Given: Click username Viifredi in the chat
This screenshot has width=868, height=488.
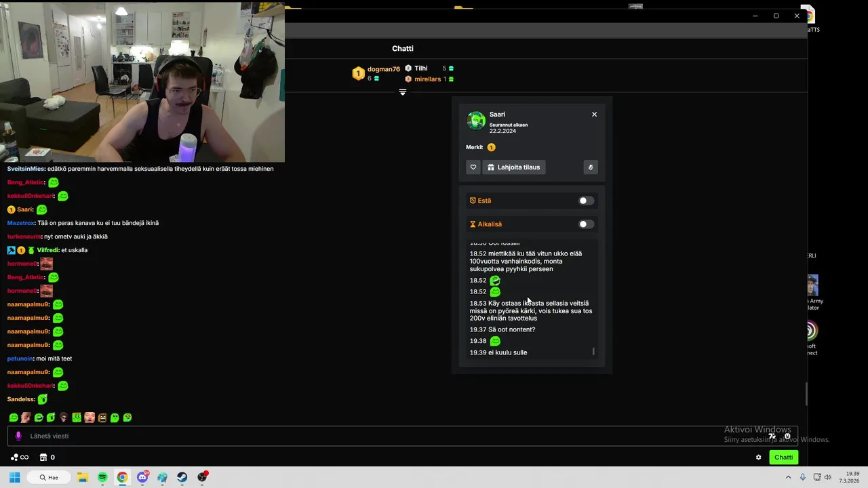Looking at the screenshot, I should coord(47,250).
